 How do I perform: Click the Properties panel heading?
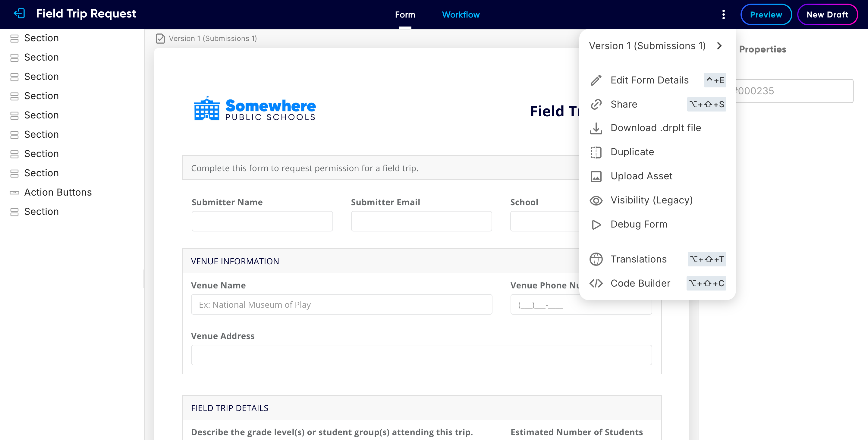pyautogui.click(x=762, y=49)
